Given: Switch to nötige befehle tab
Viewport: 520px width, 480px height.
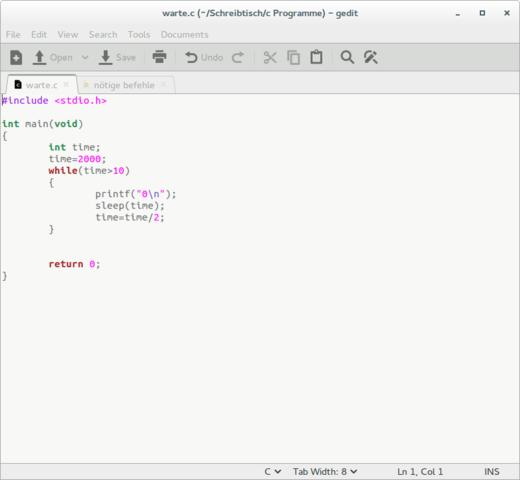Looking at the screenshot, I should click(x=124, y=85).
